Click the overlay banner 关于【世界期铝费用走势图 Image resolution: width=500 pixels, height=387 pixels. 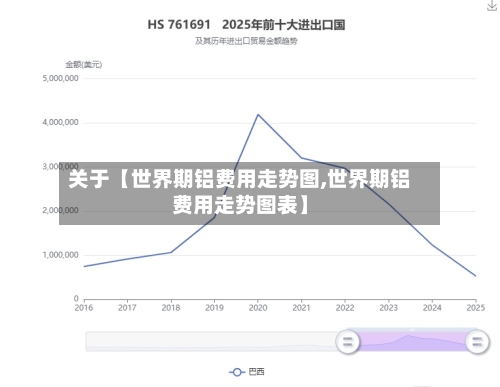click(x=249, y=193)
